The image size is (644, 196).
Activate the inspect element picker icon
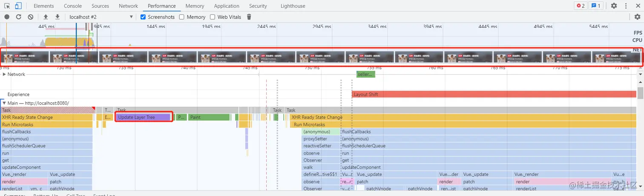coord(7,6)
